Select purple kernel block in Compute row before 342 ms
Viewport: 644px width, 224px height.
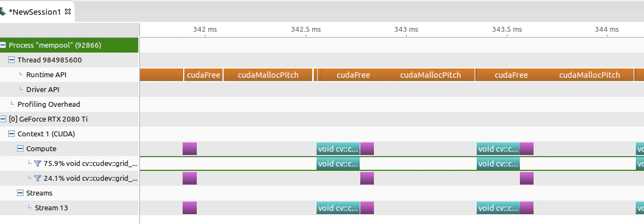(x=190, y=148)
